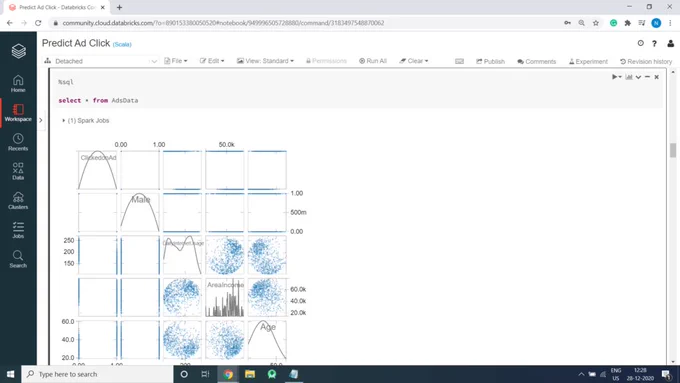Open a new browser tab
680x383 pixels.
(x=119, y=7)
